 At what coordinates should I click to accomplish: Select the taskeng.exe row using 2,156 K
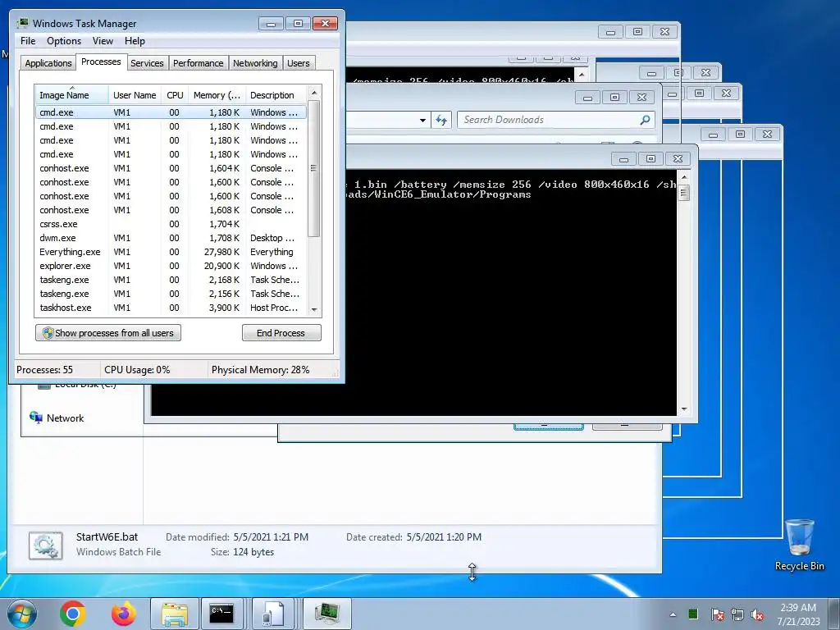pos(171,294)
